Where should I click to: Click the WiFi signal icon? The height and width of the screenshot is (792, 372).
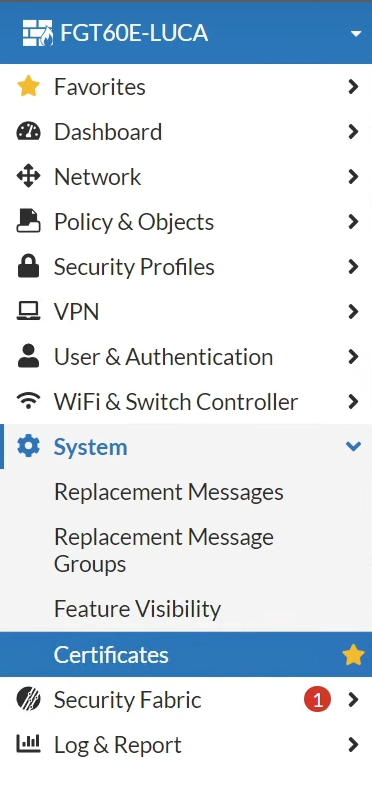coord(28,401)
